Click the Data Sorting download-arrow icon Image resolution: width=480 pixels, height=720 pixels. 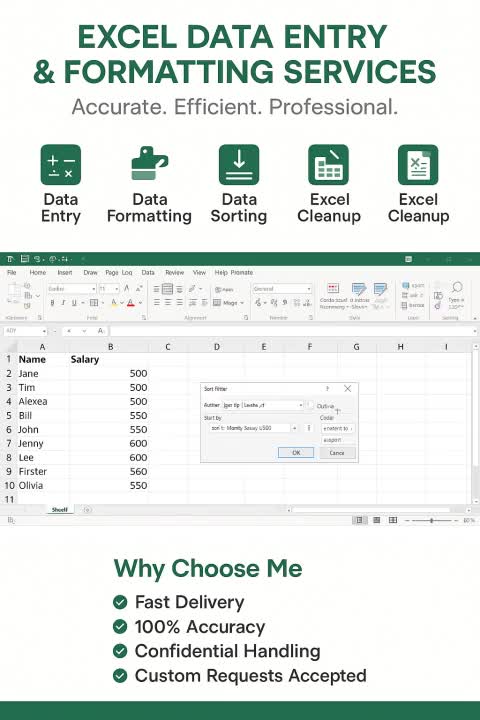click(x=239, y=165)
